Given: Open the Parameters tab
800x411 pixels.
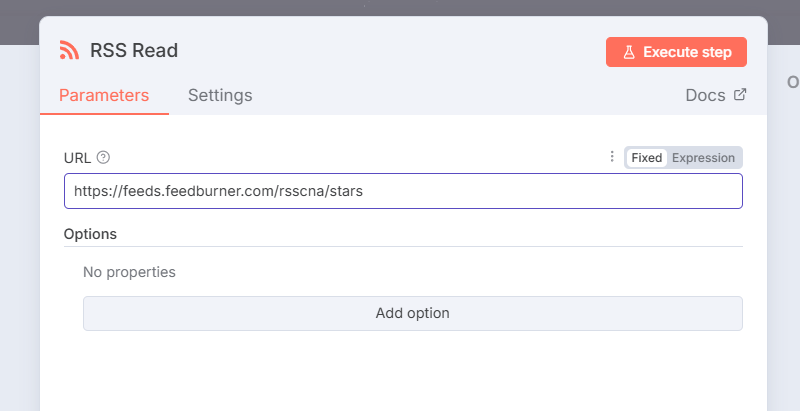Looking at the screenshot, I should click(104, 96).
